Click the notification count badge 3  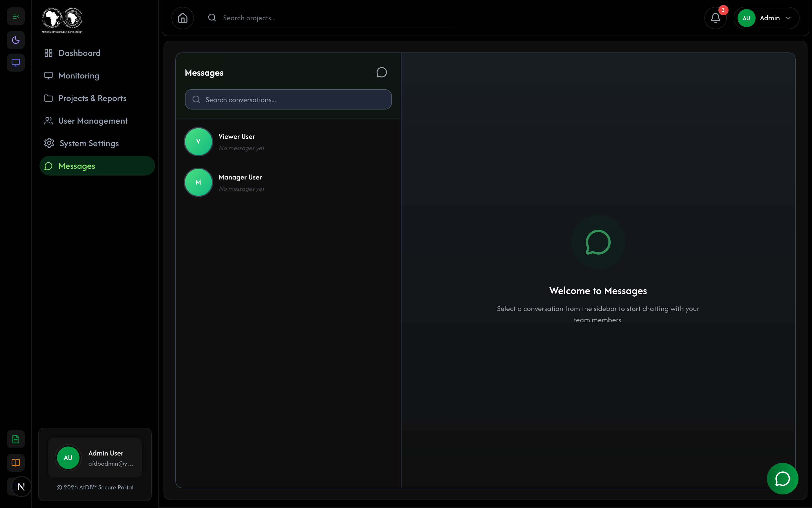click(723, 10)
